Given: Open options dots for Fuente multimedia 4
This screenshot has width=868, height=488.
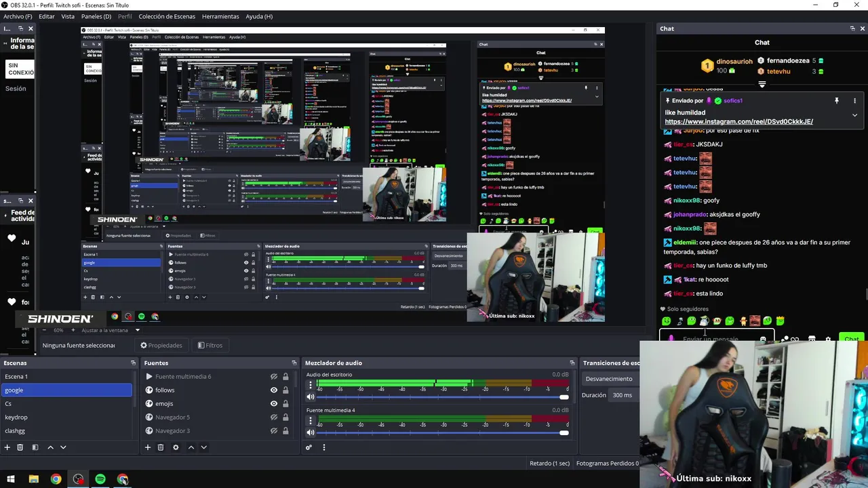Looking at the screenshot, I should coord(311,421).
